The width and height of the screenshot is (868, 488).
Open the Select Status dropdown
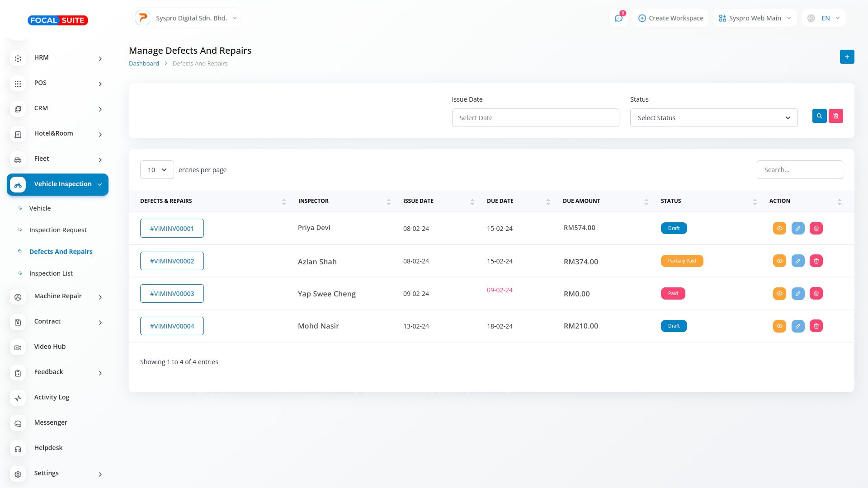coord(713,118)
